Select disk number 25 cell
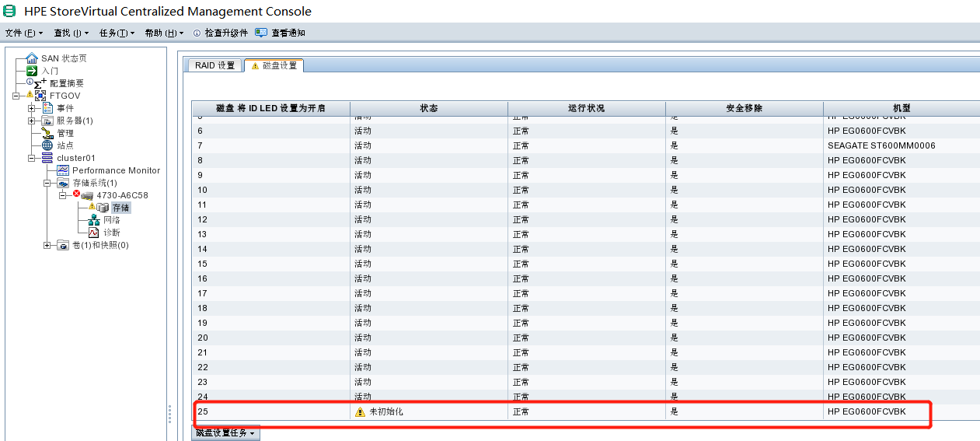 click(x=271, y=412)
